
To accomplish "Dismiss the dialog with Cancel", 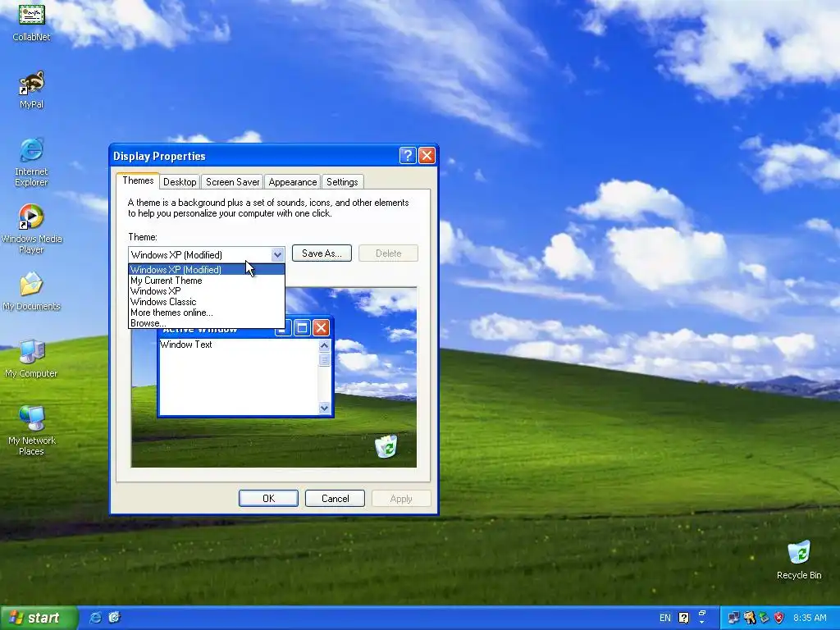I will 335,498.
